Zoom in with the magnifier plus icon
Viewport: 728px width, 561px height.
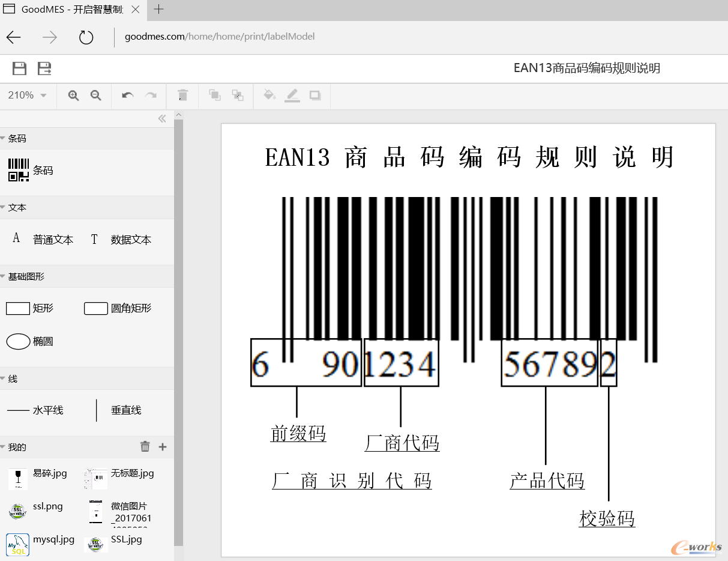(74, 96)
